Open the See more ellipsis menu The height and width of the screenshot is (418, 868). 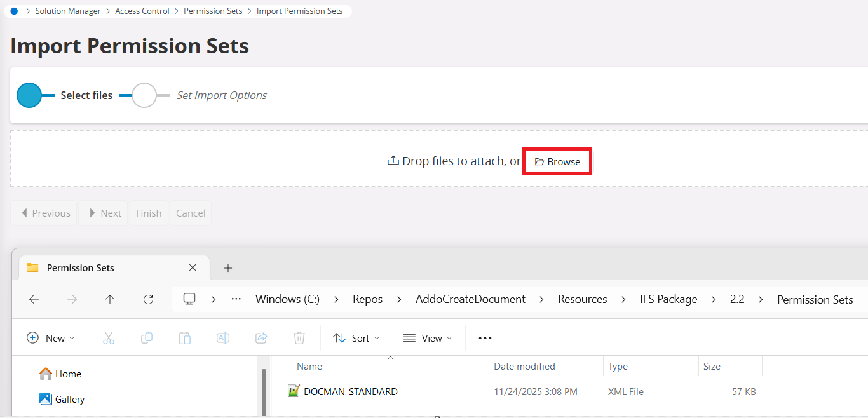485,338
